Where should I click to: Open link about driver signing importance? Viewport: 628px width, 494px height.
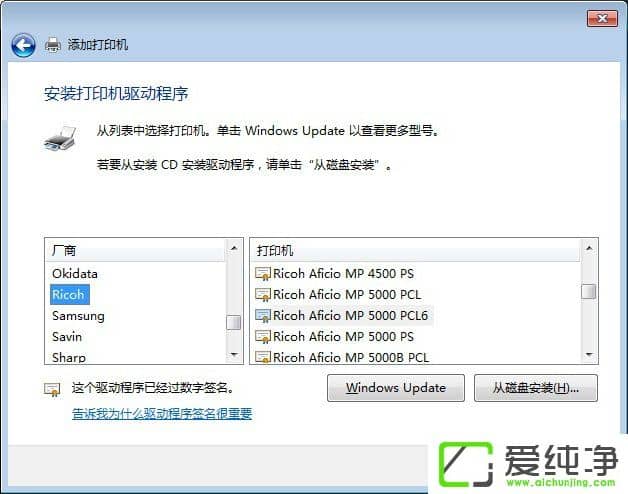pyautogui.click(x=162, y=413)
